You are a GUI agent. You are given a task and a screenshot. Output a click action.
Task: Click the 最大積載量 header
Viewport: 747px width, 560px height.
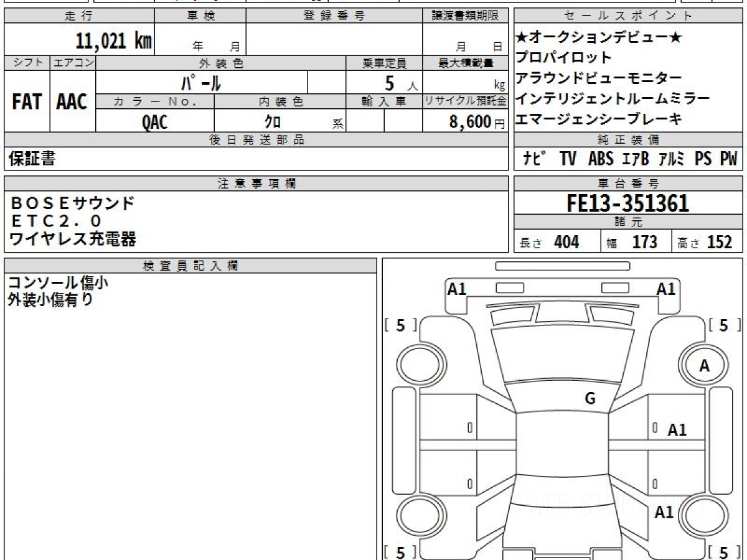465,63
